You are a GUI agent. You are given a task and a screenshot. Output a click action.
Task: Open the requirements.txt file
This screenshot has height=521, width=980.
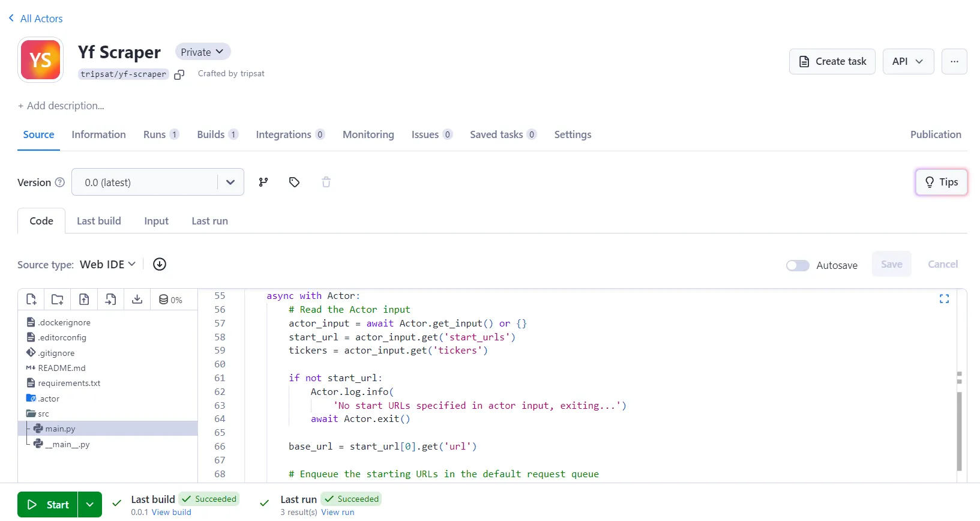(63, 383)
